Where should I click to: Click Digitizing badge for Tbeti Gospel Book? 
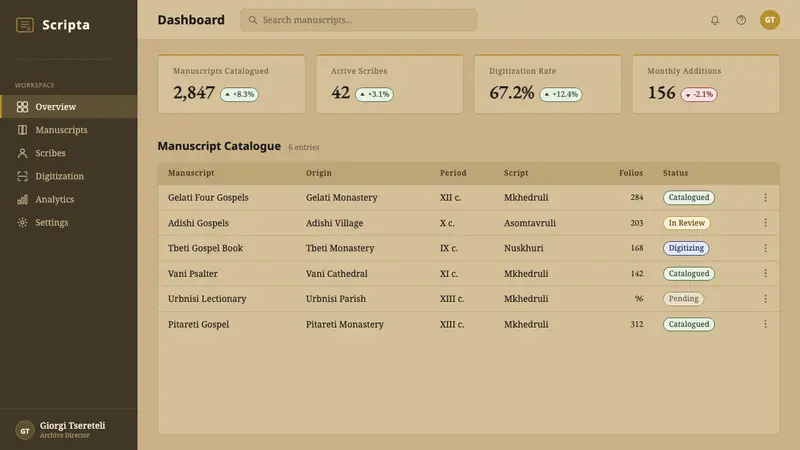tap(686, 248)
